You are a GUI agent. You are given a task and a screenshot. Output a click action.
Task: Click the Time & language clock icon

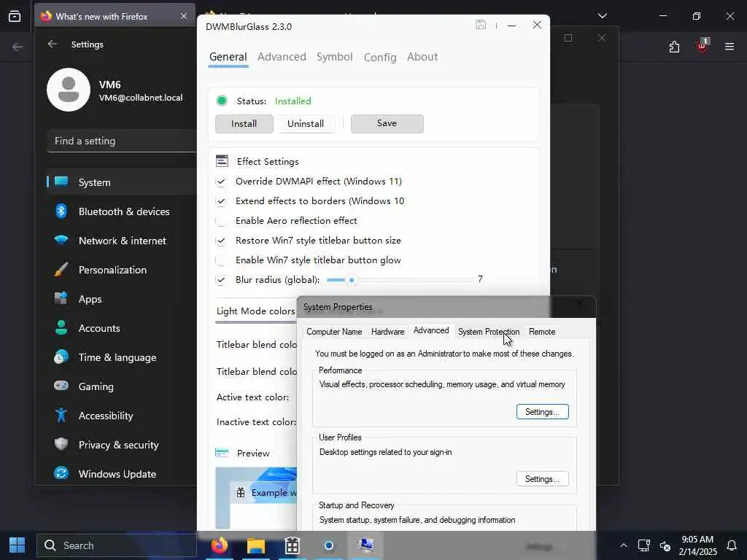click(61, 357)
